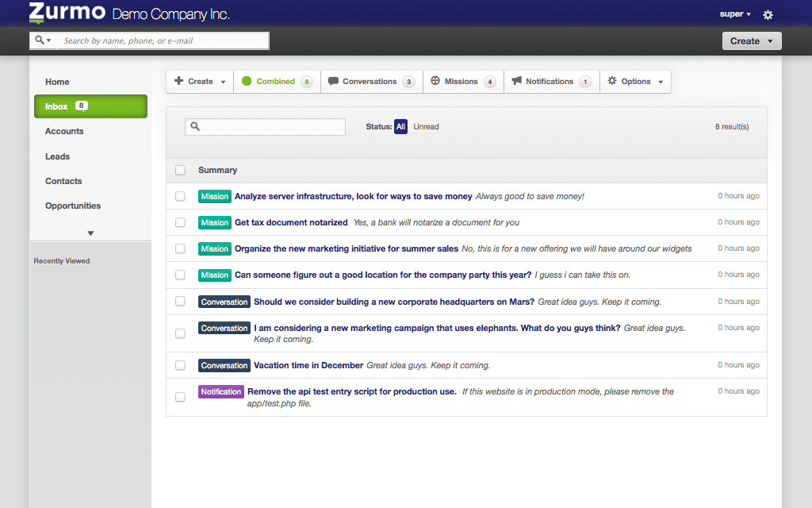Check the 'Get tax document notarized' row
Screen dimensions: 812x508
(180, 222)
